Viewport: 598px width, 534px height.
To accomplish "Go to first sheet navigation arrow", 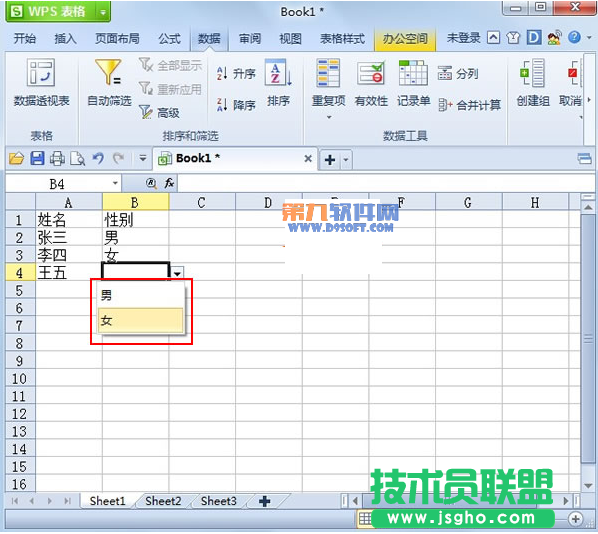I will tap(15, 501).
